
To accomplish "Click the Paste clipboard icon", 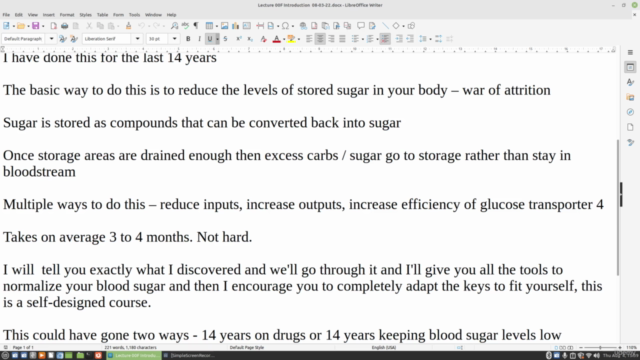I will (111, 26).
